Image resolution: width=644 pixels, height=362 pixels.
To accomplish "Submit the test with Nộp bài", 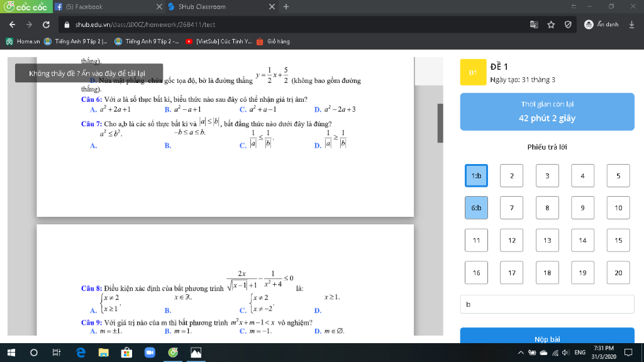I will [547, 337].
